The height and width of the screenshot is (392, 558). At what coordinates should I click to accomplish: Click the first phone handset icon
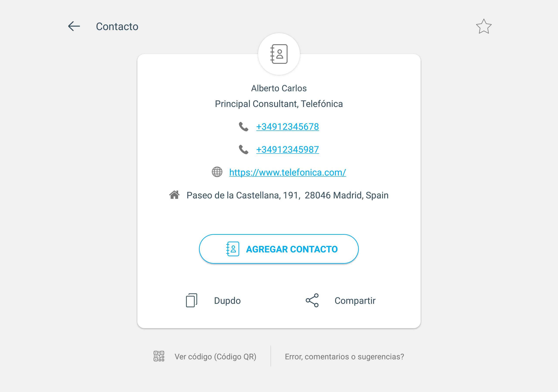pyautogui.click(x=243, y=127)
